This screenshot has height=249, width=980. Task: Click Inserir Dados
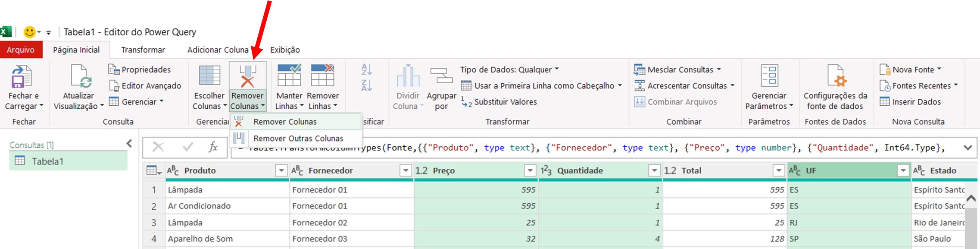[910, 102]
